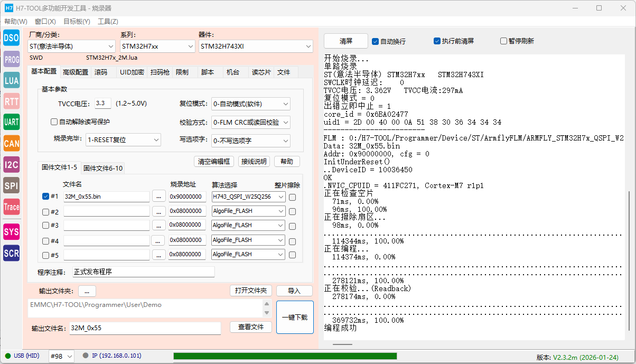Open the 目标板(Y) menu
Screen dimensions: 636x364
coord(77,22)
